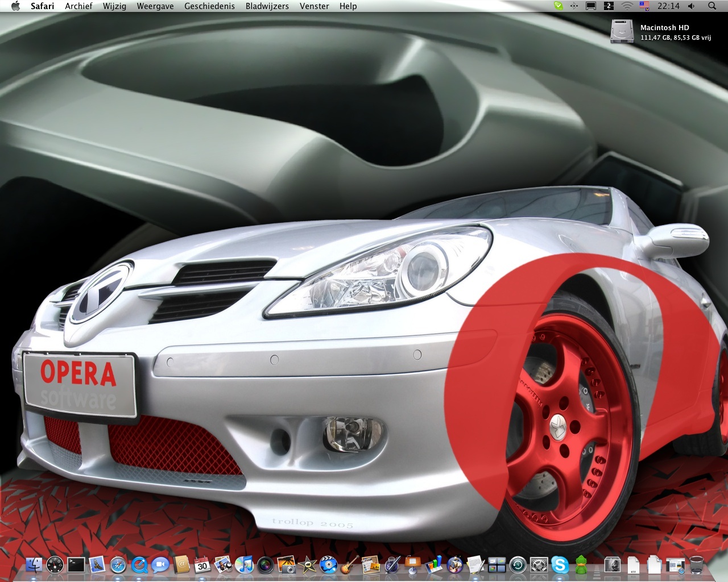Viewport: 728px width, 582px height.
Task: Launch QuickTime Player from dock
Action: (139, 564)
